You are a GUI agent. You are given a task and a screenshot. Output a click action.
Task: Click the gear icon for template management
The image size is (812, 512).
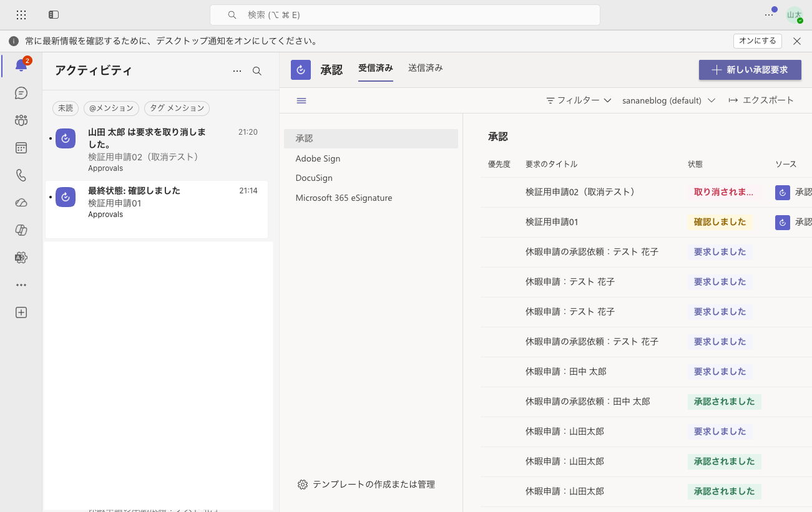click(303, 485)
